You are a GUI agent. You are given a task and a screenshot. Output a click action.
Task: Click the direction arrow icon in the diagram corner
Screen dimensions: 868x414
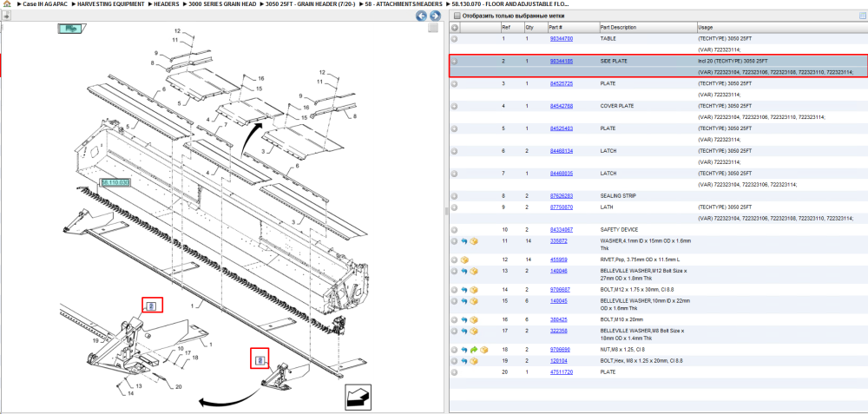pos(358,397)
